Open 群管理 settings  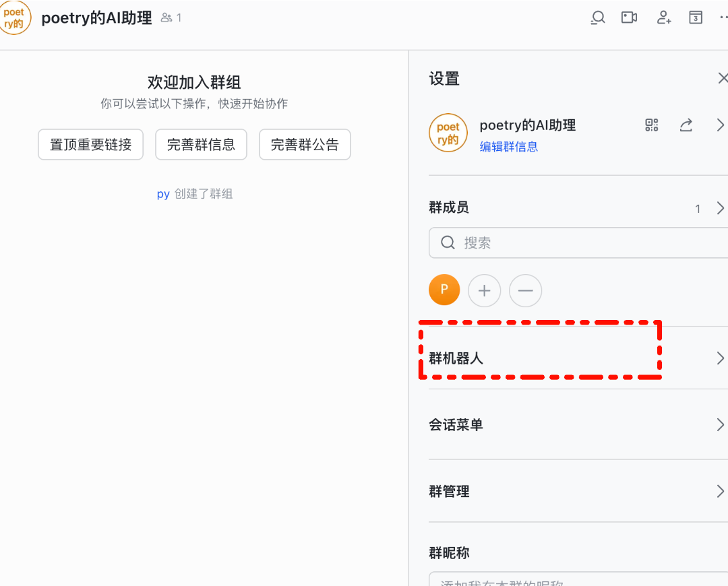click(578, 491)
